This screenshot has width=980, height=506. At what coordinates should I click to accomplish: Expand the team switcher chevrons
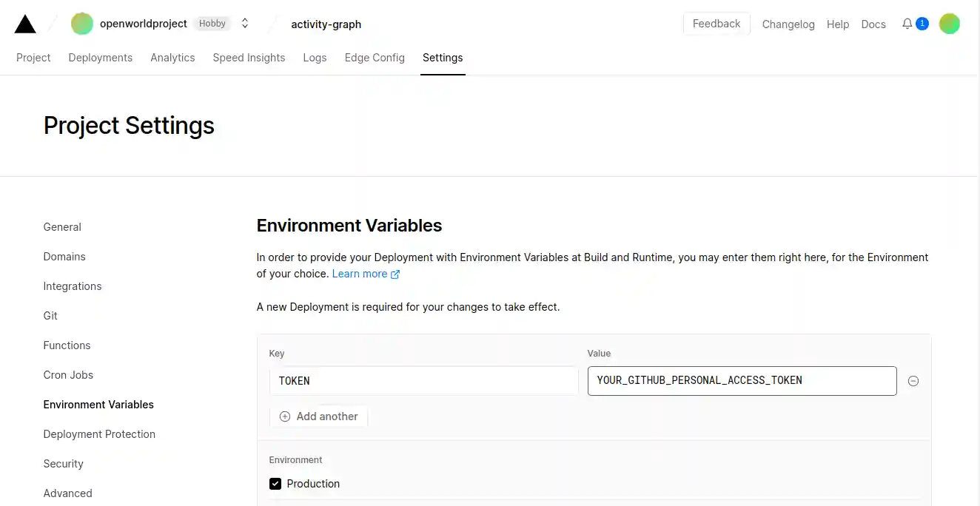(x=245, y=24)
